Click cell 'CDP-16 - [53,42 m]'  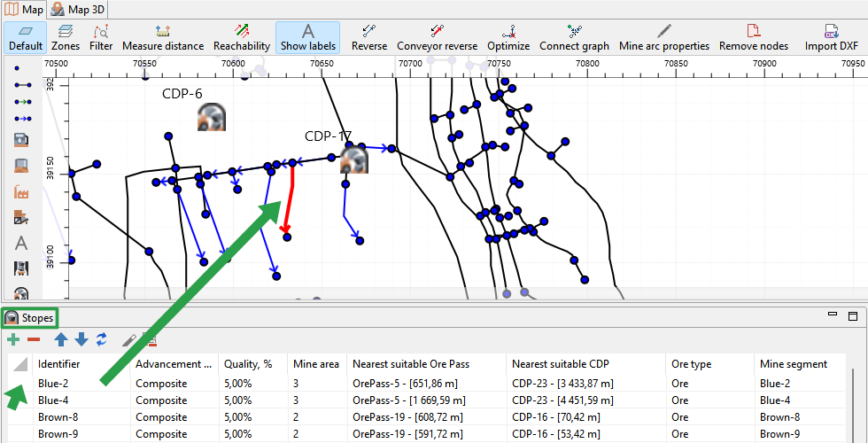[585, 434]
